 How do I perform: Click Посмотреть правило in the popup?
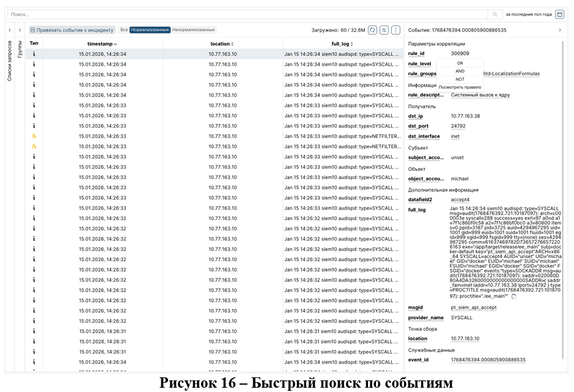460,87
